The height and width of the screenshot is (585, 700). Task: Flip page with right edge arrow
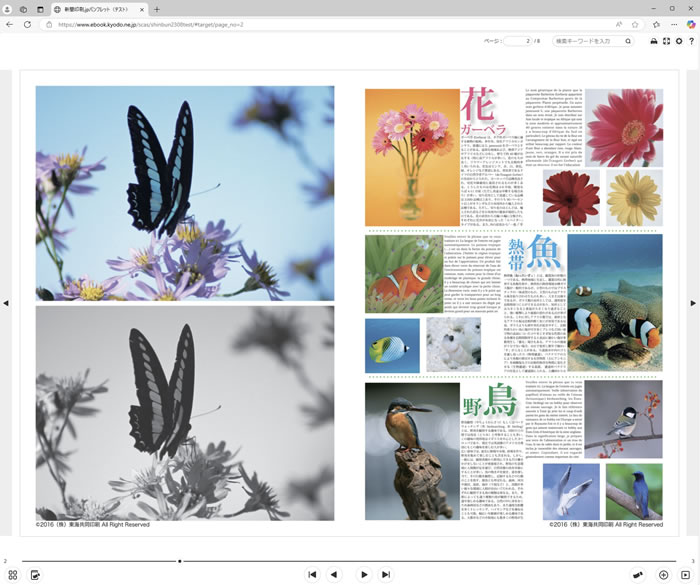694,303
